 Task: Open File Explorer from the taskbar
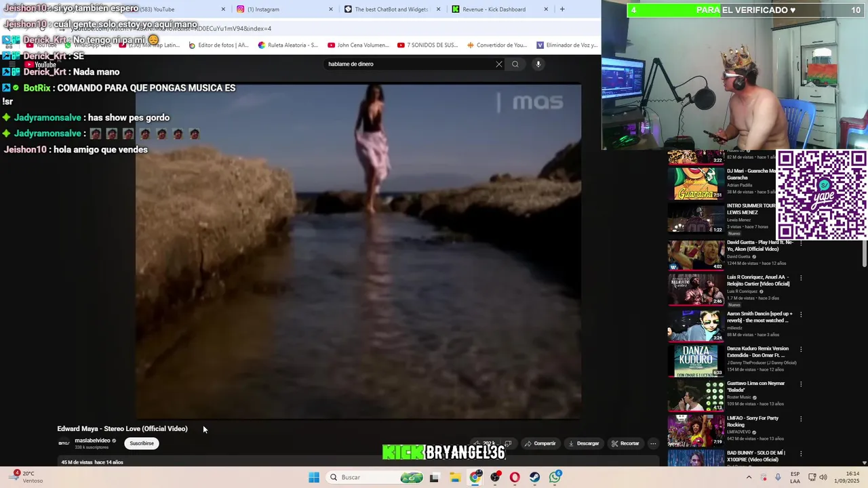[x=455, y=477]
